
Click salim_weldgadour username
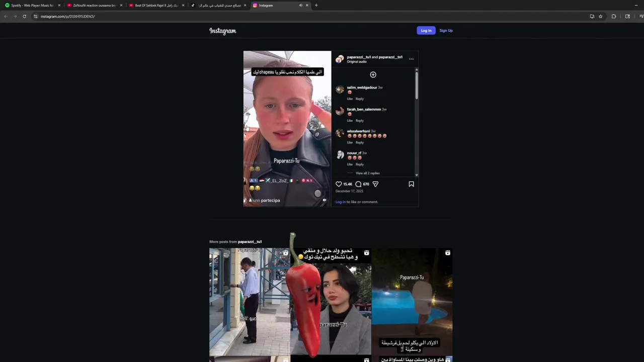(x=362, y=87)
